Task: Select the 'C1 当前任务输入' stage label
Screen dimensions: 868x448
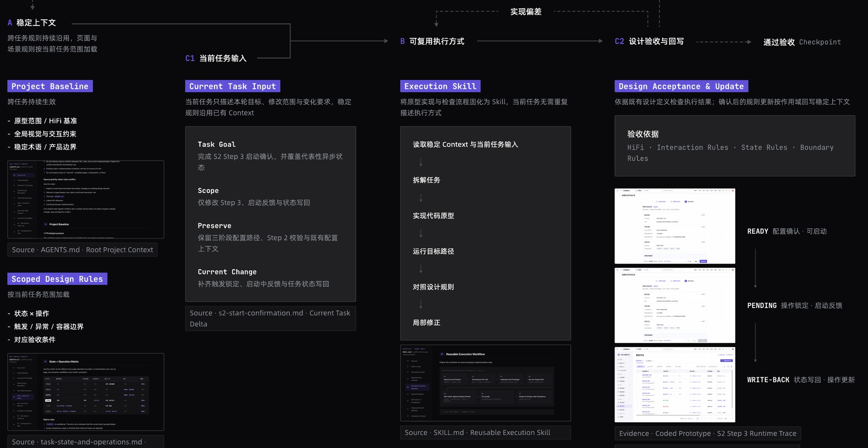Action: click(216, 58)
